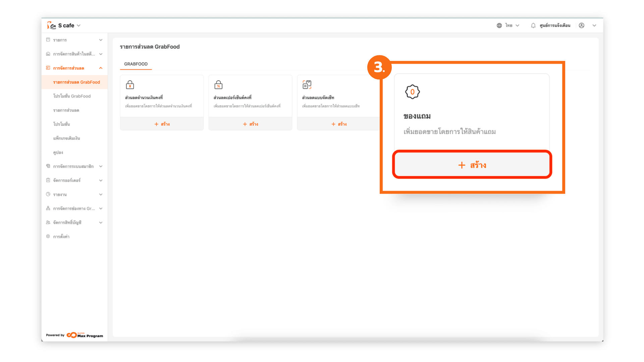The height and width of the screenshot is (362, 644).
Task: Open the S cafe store dropdown
Action: click(x=78, y=25)
